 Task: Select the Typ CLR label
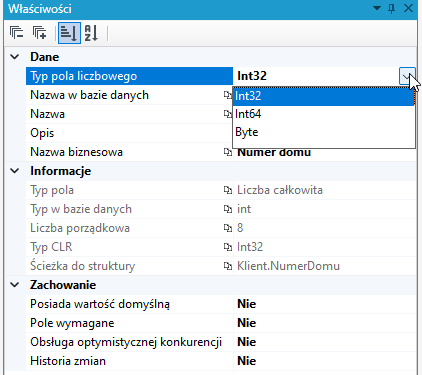tap(51, 247)
